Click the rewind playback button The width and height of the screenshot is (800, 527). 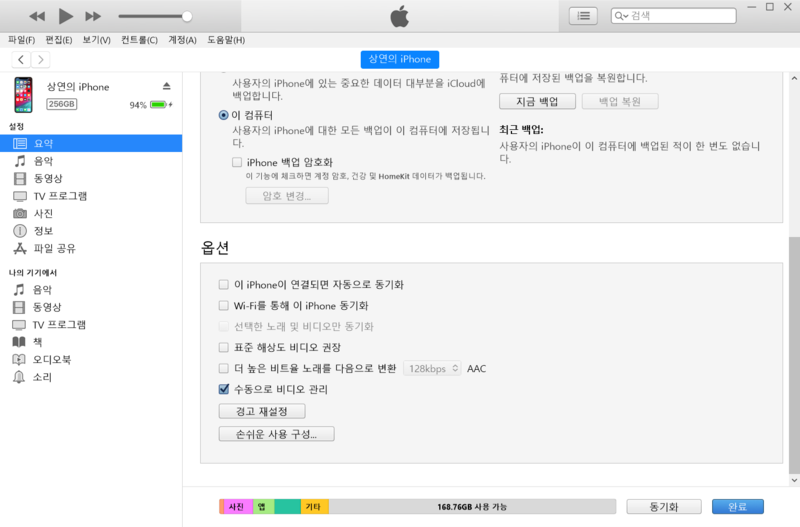click(x=37, y=16)
